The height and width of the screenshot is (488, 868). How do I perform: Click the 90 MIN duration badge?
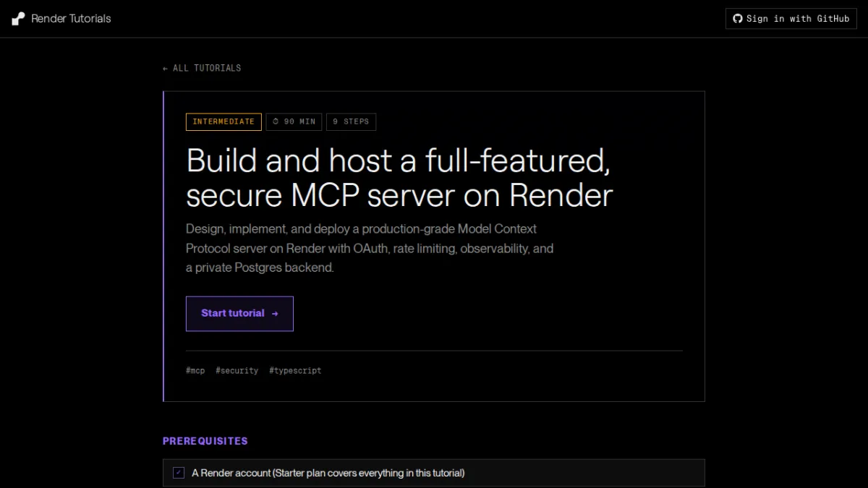click(294, 121)
